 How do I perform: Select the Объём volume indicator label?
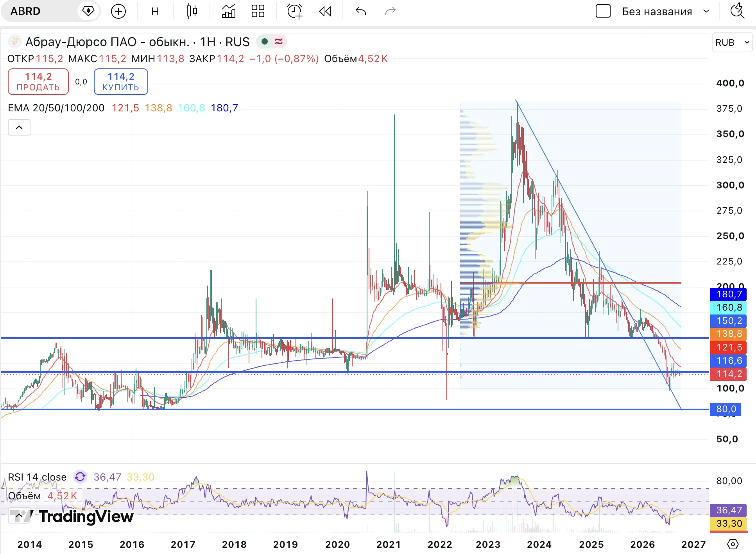[24, 496]
